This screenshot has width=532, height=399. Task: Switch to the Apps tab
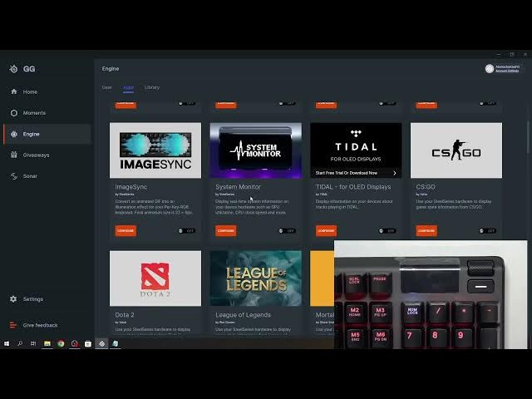pyautogui.click(x=128, y=87)
